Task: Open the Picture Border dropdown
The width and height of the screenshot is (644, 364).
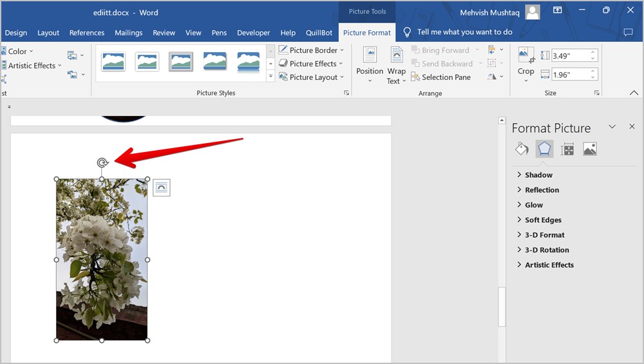Action: tap(312, 50)
